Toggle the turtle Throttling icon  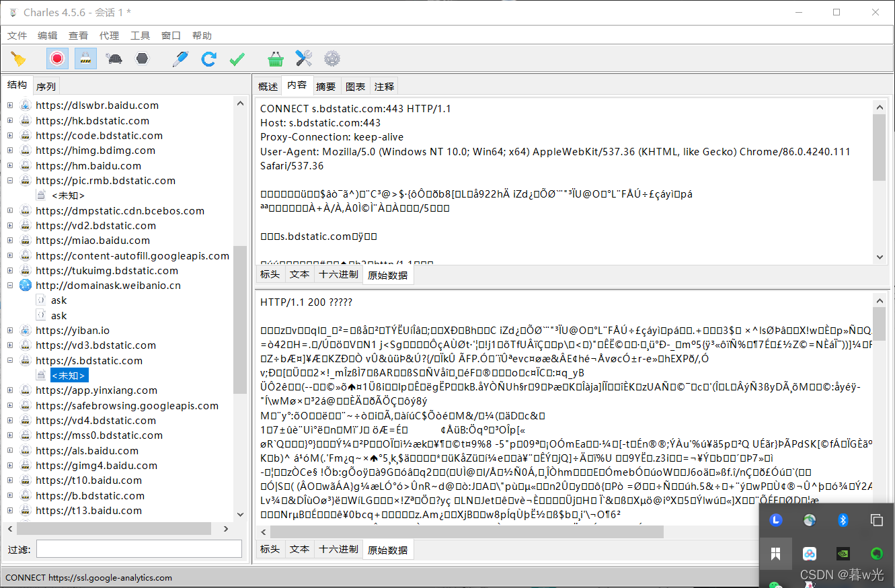point(114,58)
